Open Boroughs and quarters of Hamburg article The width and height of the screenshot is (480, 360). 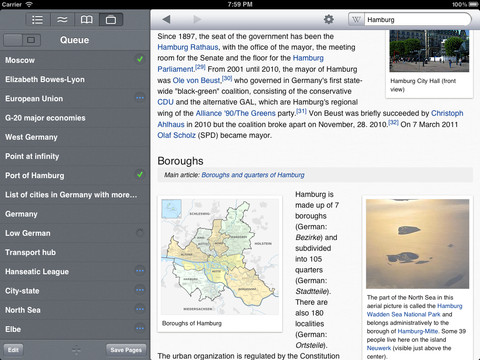[253, 175]
